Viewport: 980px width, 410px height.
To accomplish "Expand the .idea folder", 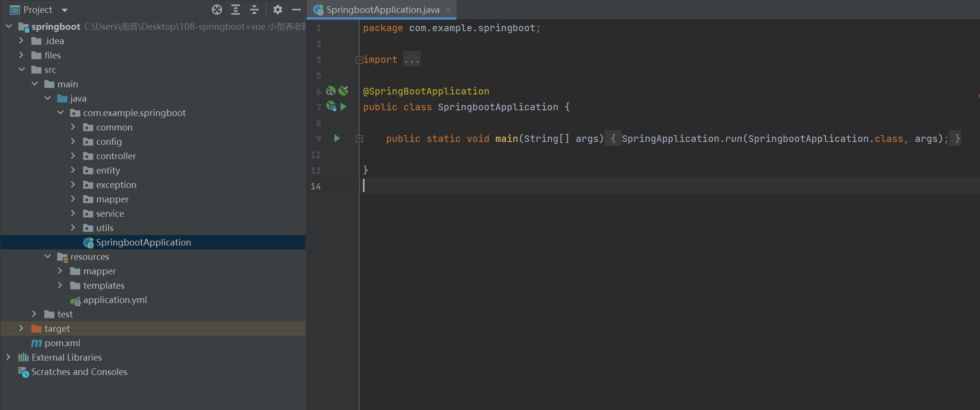I will (22, 41).
